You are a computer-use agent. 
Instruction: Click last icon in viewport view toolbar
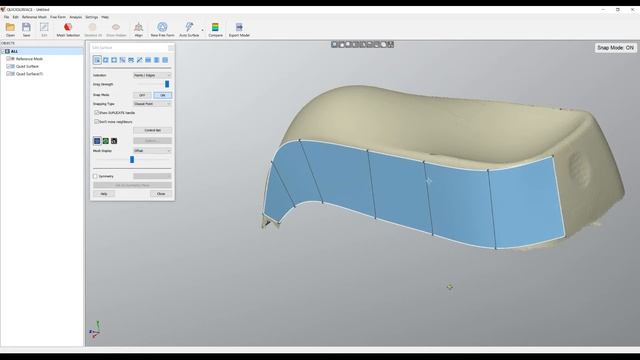click(x=391, y=44)
